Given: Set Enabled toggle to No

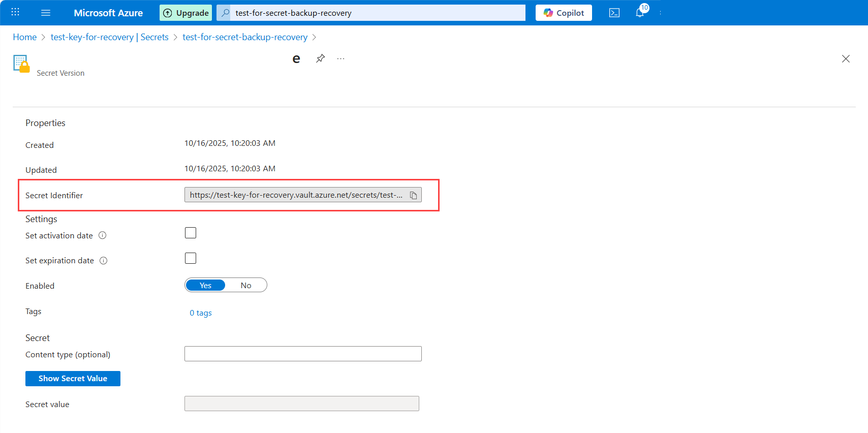Looking at the screenshot, I should click(246, 285).
